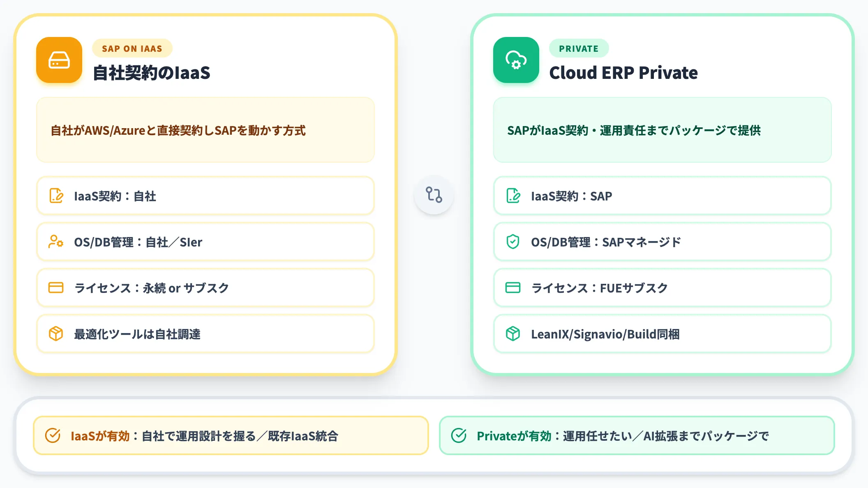Image resolution: width=868 pixels, height=488 pixels.
Task: Click the ライセンス：FUEサブスク text
Action: (x=600, y=288)
